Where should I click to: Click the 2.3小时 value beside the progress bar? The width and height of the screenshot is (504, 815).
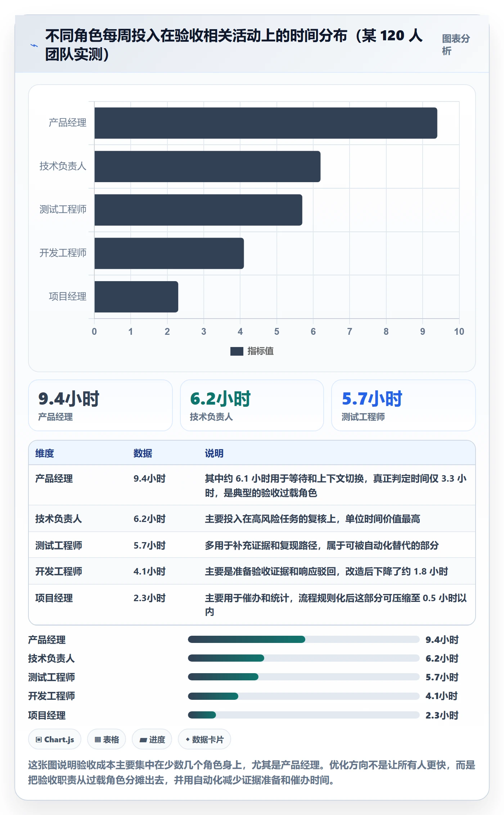[x=442, y=715]
